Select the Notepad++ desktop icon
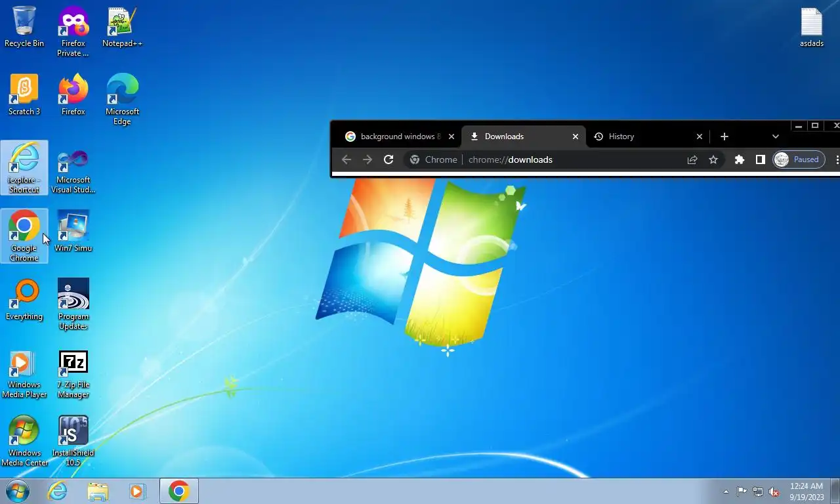The height and width of the screenshot is (504, 840). pyautogui.click(x=122, y=27)
